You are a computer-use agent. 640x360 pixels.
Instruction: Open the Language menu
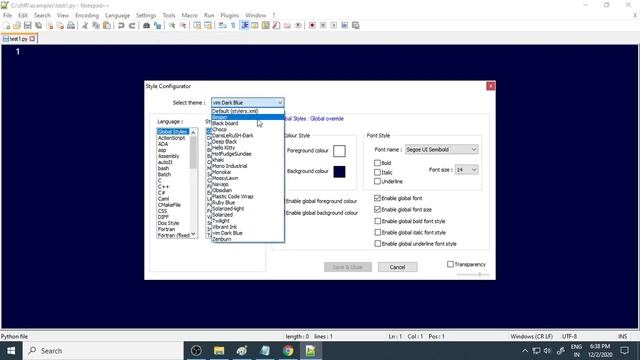(x=117, y=15)
